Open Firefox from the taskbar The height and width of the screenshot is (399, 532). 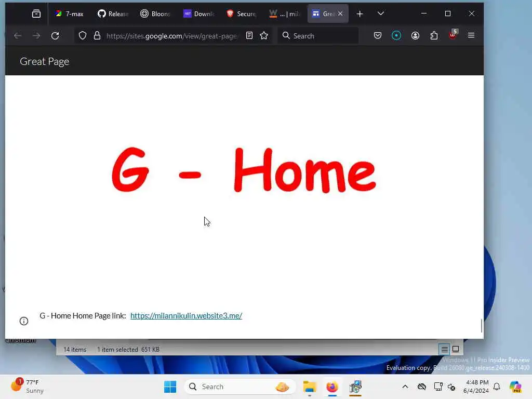pyautogui.click(x=332, y=387)
